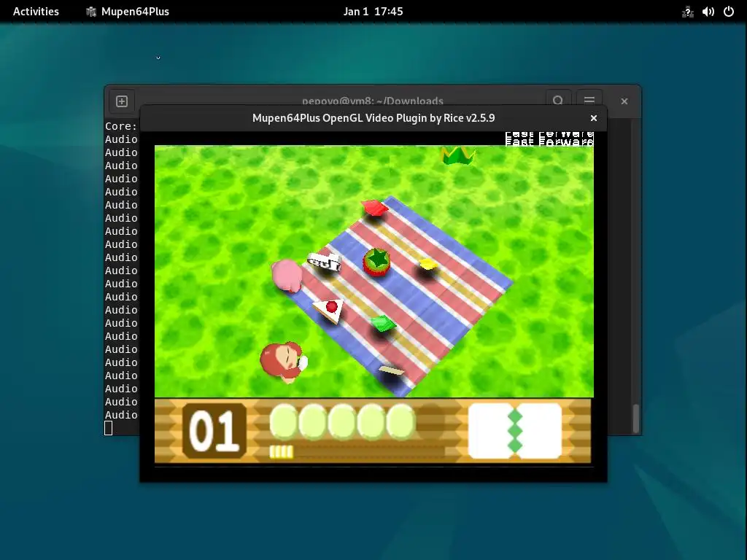The width and height of the screenshot is (747, 560).
Task: Click the Mupen64Plus OpenGL Video Plugin title bar
Action: [373, 118]
